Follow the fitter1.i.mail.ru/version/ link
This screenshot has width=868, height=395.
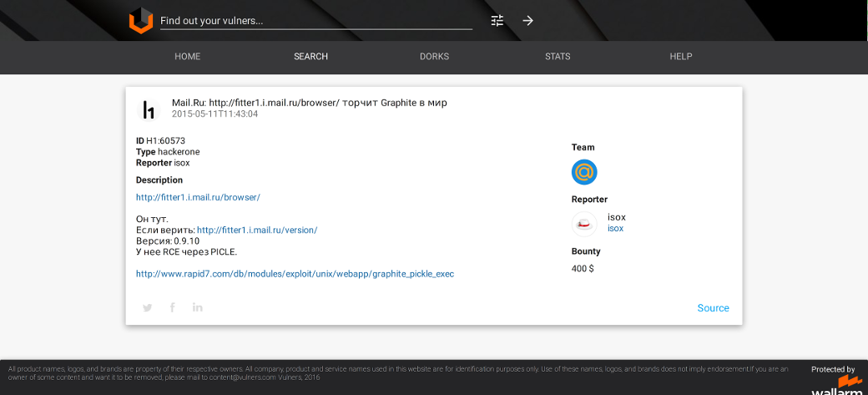257,230
